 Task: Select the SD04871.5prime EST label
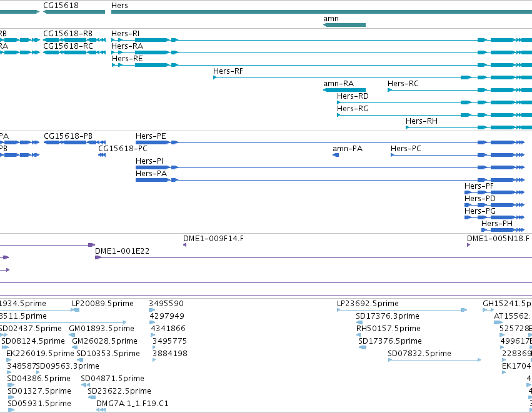113,379
